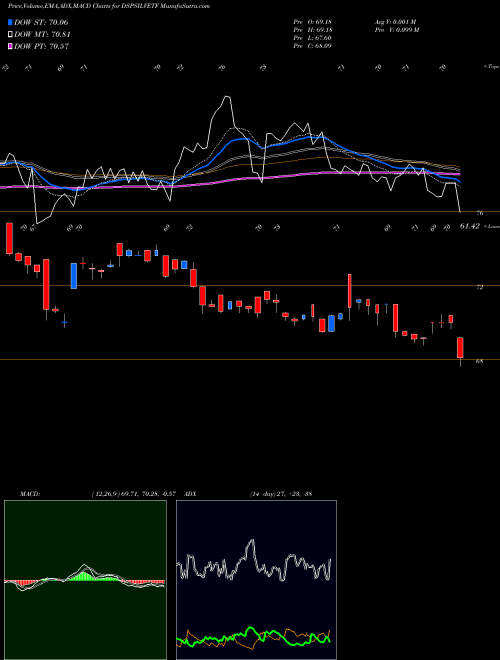Screen dimensions: 500x660
Task: Click the 72 price axis label
Action: point(479,287)
